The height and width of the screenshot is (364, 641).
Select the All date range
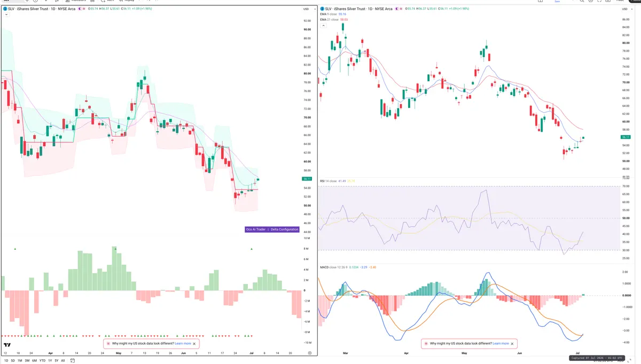click(62, 361)
